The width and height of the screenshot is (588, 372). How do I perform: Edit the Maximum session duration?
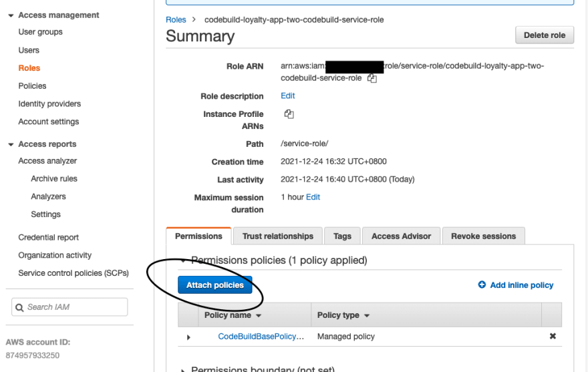coord(313,197)
